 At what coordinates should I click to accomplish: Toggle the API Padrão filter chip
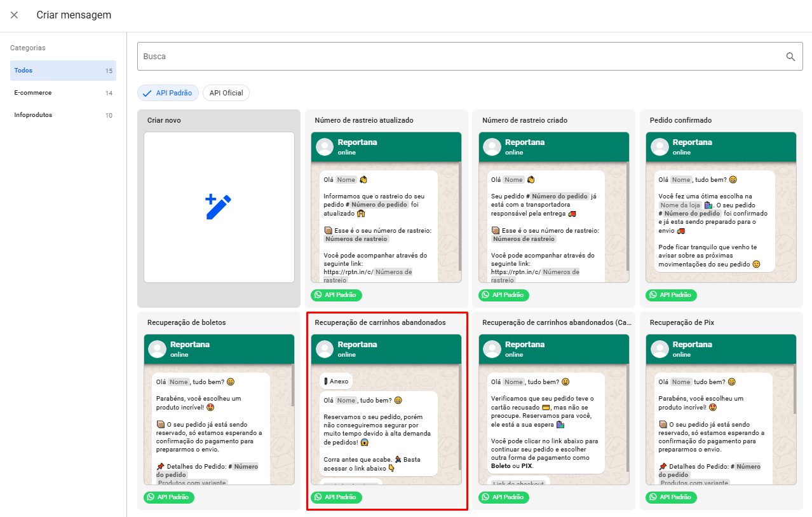coord(168,93)
